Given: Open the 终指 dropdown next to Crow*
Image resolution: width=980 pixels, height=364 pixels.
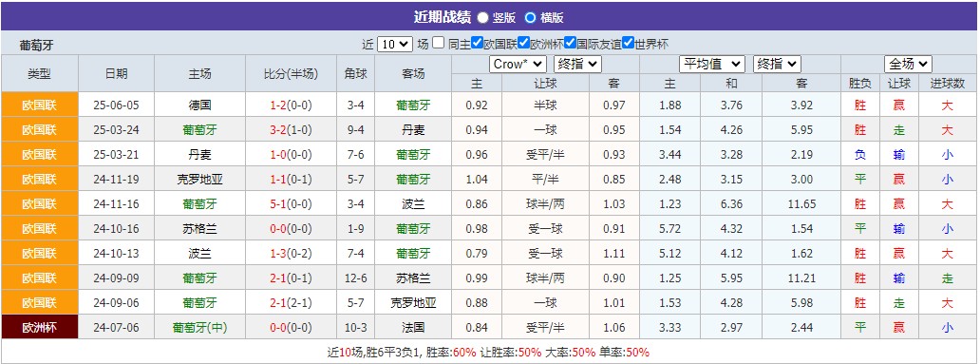Looking at the screenshot, I should coord(577,64).
